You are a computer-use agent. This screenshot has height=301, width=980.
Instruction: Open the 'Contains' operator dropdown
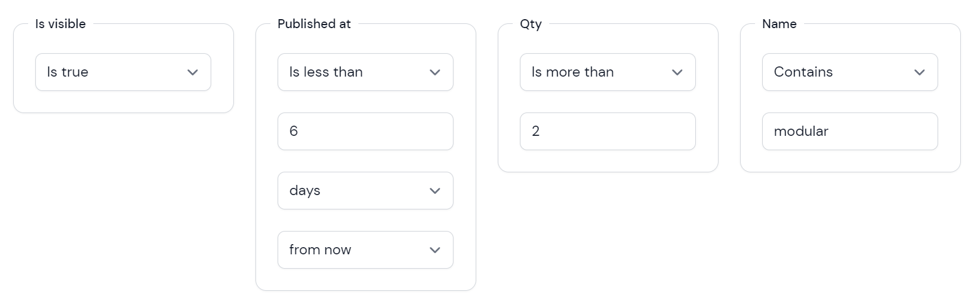click(850, 72)
